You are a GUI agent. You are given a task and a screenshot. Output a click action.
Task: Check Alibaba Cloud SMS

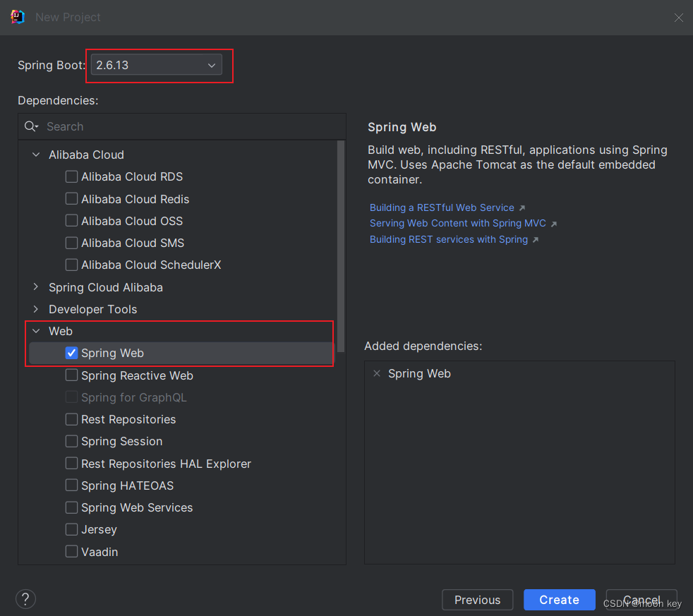point(71,243)
